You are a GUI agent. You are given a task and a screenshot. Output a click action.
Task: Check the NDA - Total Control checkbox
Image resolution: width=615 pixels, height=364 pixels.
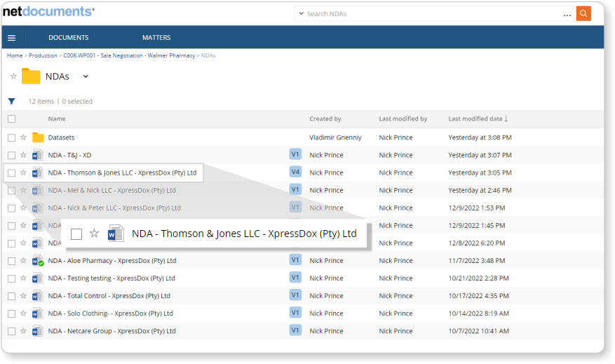tap(12, 297)
